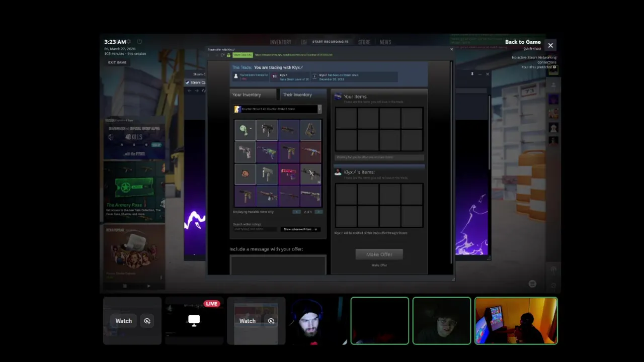
Task: Pick the colorful rifle on red background
Action: [x=310, y=152]
